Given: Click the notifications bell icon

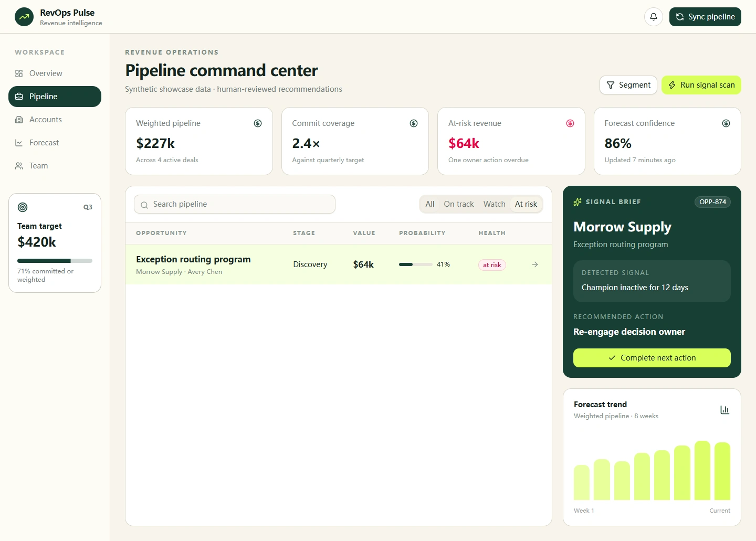Looking at the screenshot, I should (x=654, y=17).
